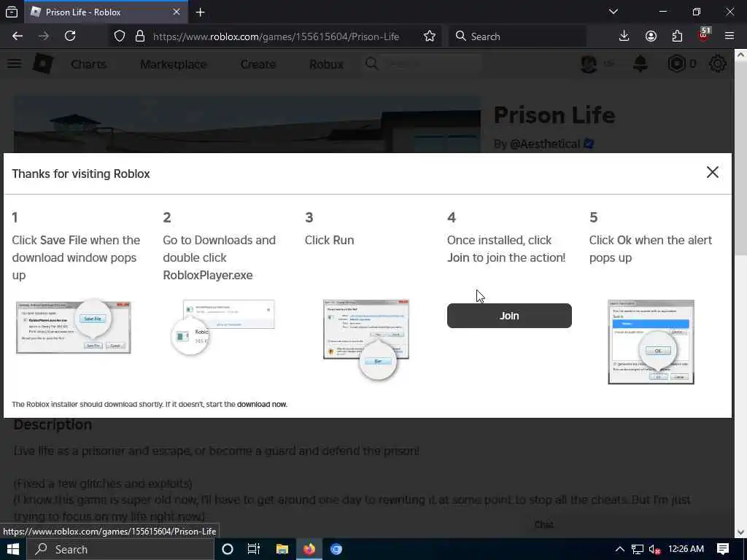Close the Thanks for visiting Roblox dialog

tap(712, 172)
